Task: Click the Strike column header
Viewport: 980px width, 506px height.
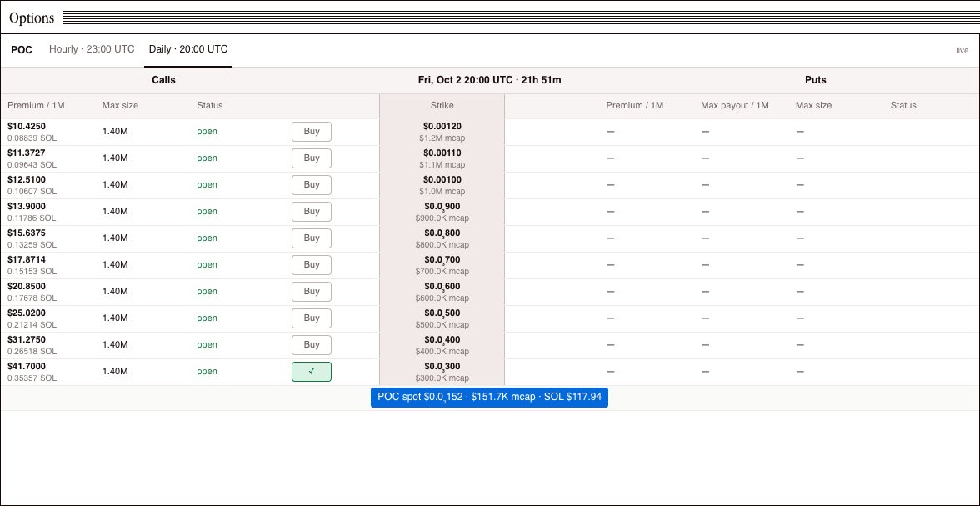Action: click(442, 105)
